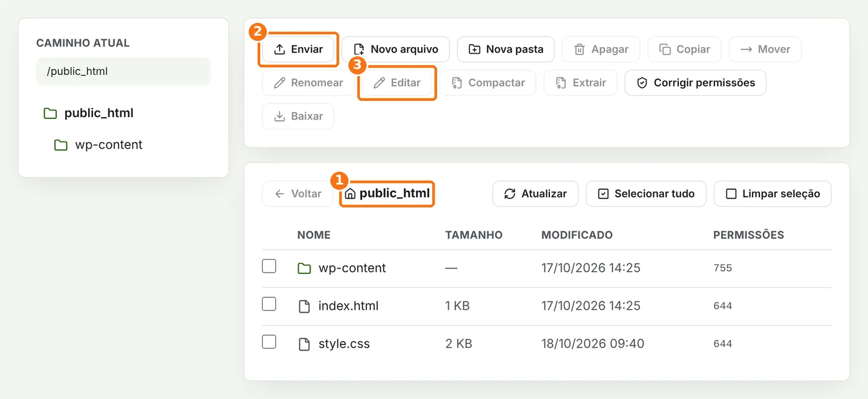
Task: Click the 18/10/2026 09:40 modified date
Action: point(593,343)
